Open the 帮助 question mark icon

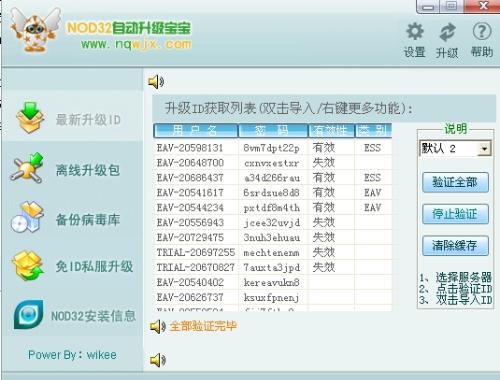click(482, 31)
